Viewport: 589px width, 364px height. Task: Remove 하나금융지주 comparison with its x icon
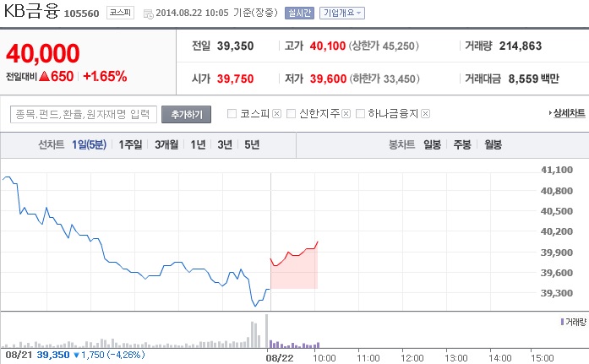click(x=425, y=113)
